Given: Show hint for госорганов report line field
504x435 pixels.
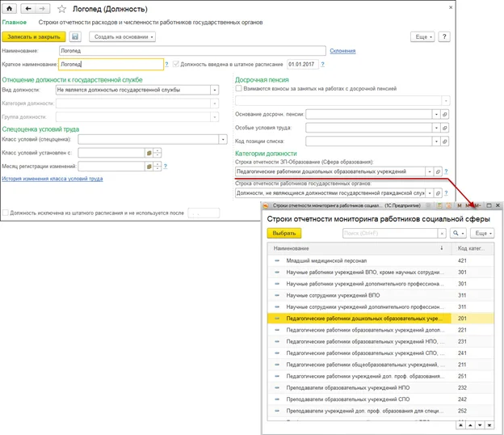Looking at the screenshot, I should pyautogui.click(x=446, y=193).
